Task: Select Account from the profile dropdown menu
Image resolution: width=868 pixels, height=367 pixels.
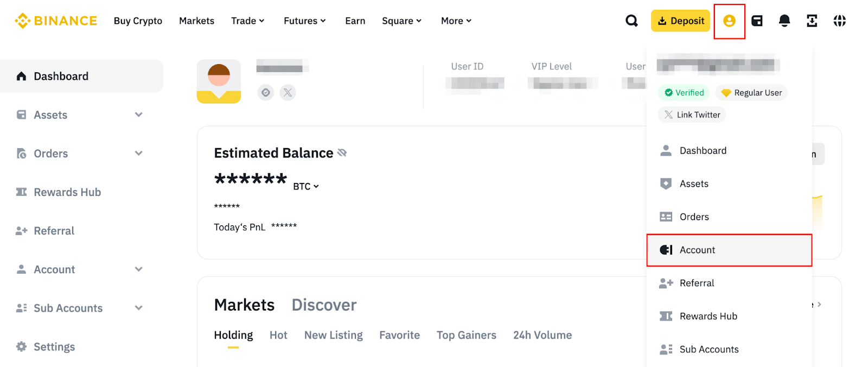Action: [x=697, y=250]
